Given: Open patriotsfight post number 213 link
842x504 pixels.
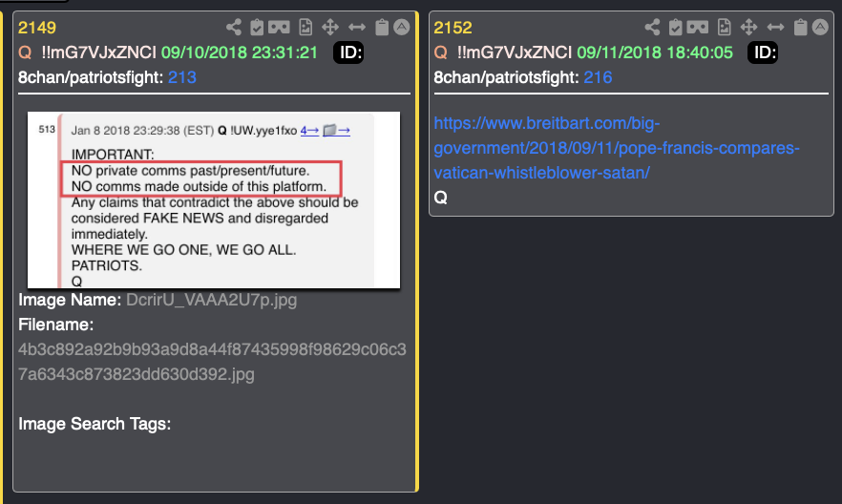Looking at the screenshot, I should 182,77.
